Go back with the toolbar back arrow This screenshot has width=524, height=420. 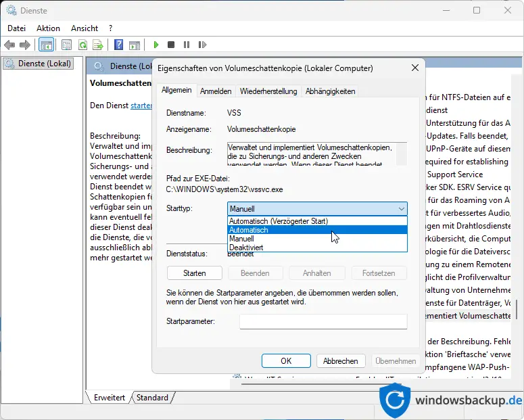point(9,45)
